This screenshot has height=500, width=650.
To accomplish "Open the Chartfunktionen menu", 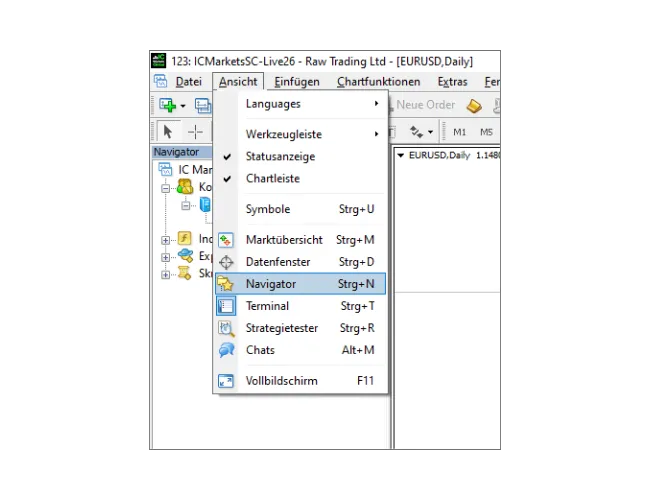I will click(x=378, y=82).
